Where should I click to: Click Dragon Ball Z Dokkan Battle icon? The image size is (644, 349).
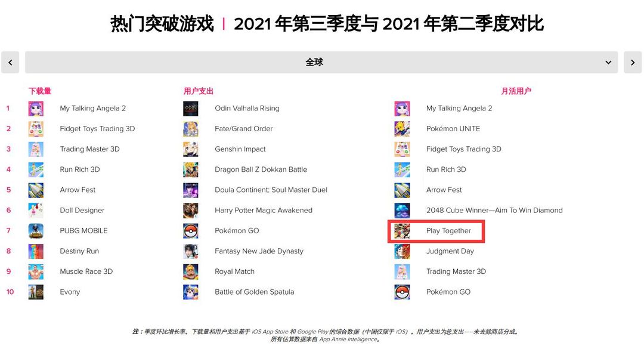(191, 169)
